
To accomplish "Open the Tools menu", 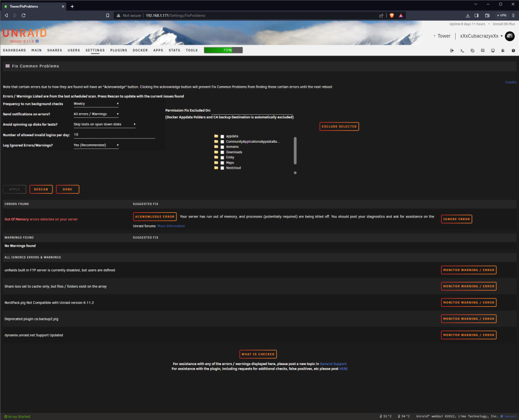I will click(192, 50).
